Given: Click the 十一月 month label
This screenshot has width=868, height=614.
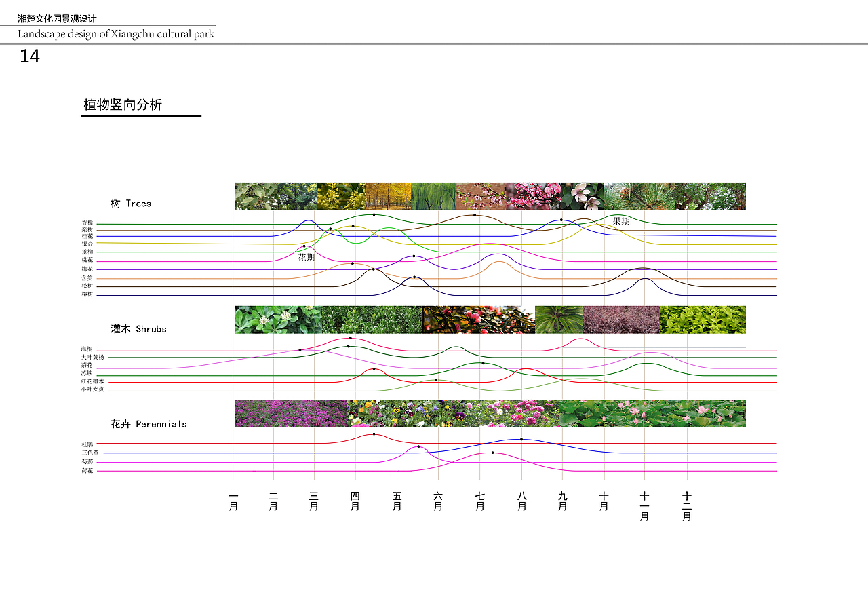Looking at the screenshot, I should [644, 507].
